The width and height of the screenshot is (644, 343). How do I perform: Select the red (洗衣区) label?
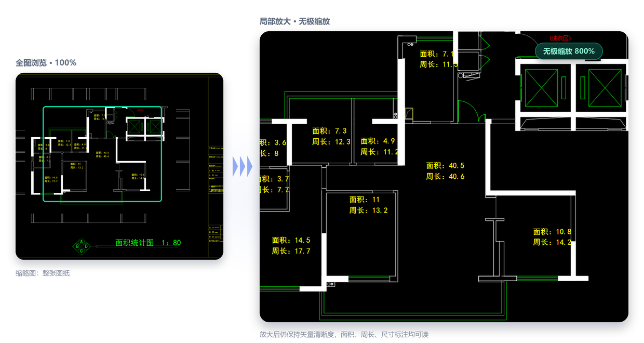pos(560,38)
